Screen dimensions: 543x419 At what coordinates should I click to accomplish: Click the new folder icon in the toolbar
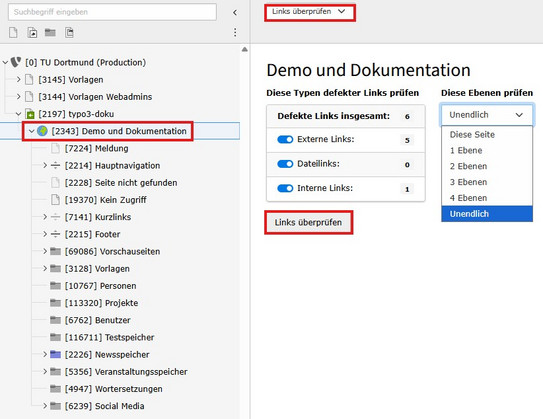click(50, 33)
